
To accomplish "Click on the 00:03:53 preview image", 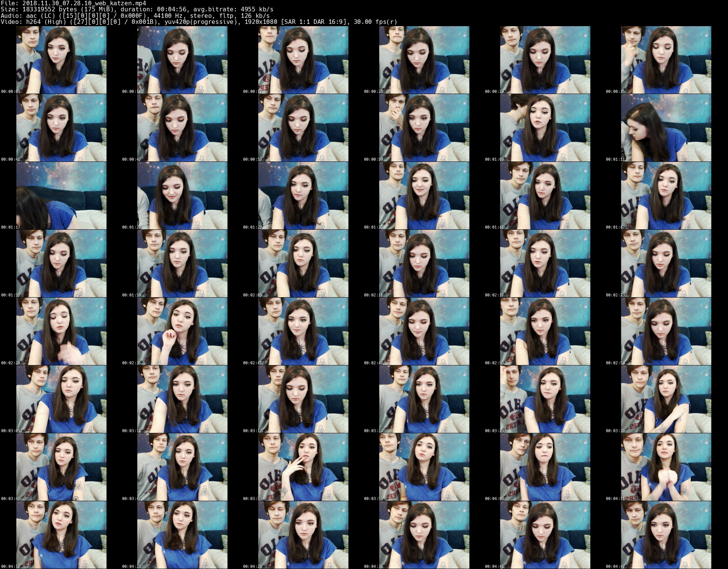I will pyautogui.click(x=303, y=467).
